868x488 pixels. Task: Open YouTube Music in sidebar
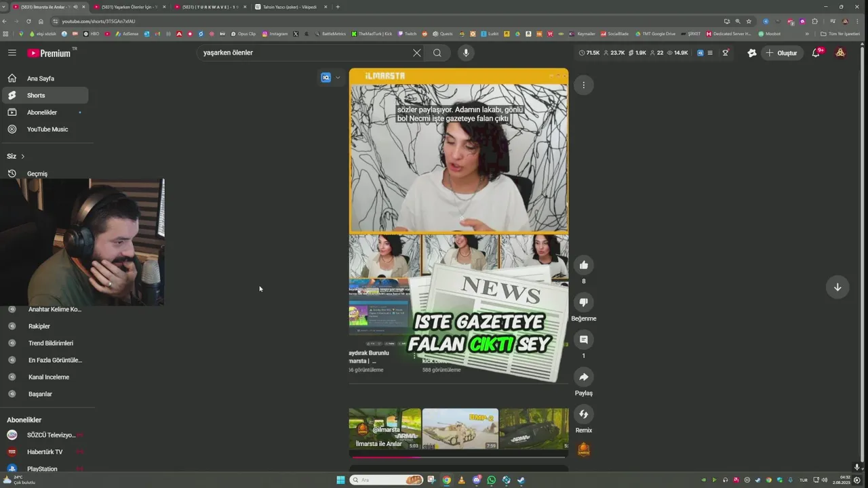[45, 129]
